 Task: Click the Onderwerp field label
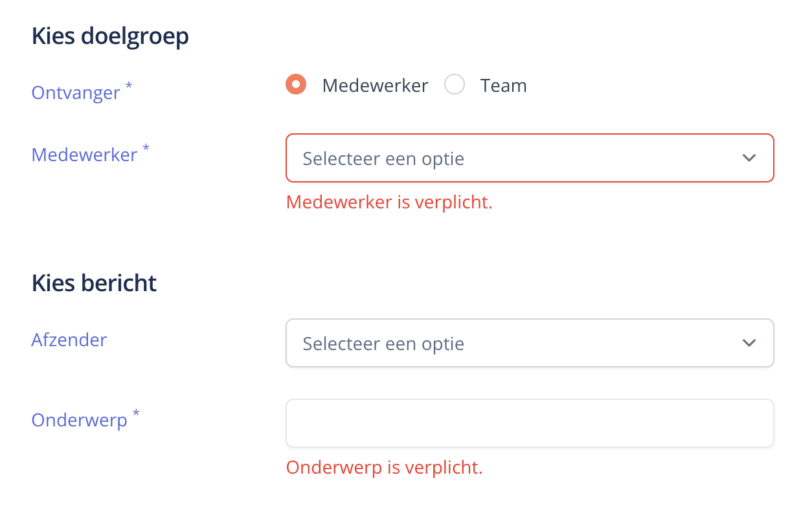click(79, 420)
